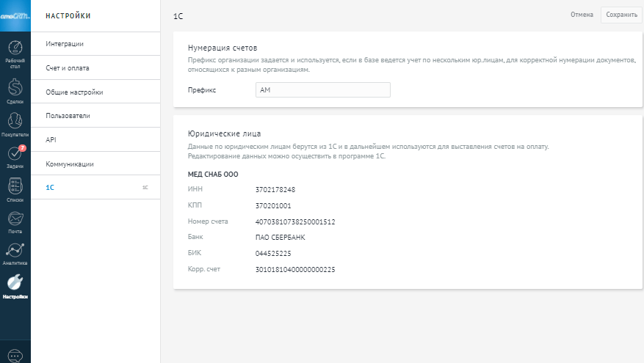644x363 pixels.
Task: Open the Почта mail icon
Action: pos(15,221)
